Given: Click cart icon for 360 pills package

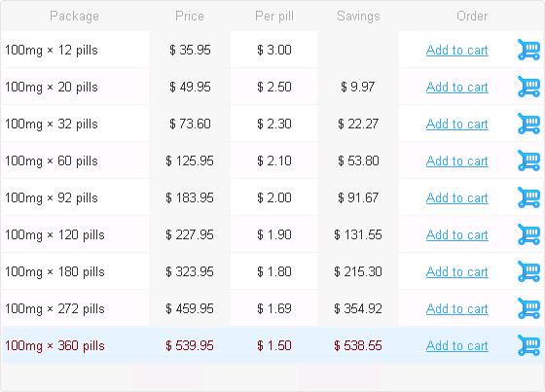Looking at the screenshot, I should (528, 345).
